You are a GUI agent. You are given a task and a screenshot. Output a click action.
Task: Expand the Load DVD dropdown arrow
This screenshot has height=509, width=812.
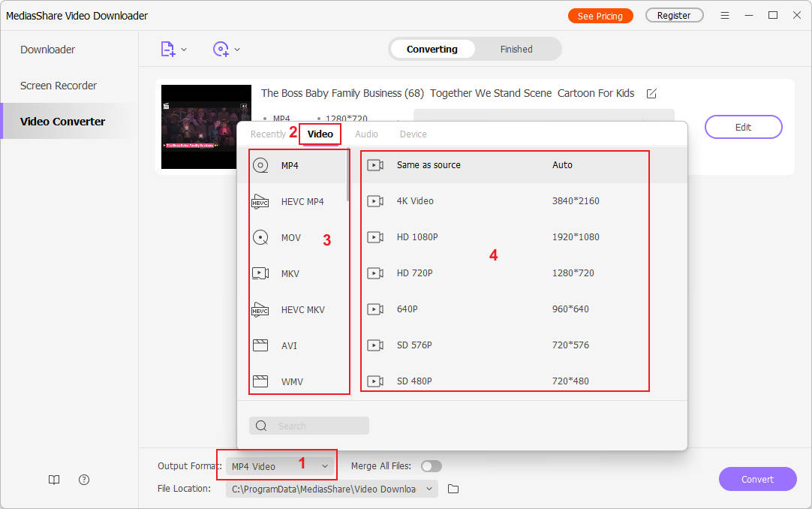(x=237, y=50)
